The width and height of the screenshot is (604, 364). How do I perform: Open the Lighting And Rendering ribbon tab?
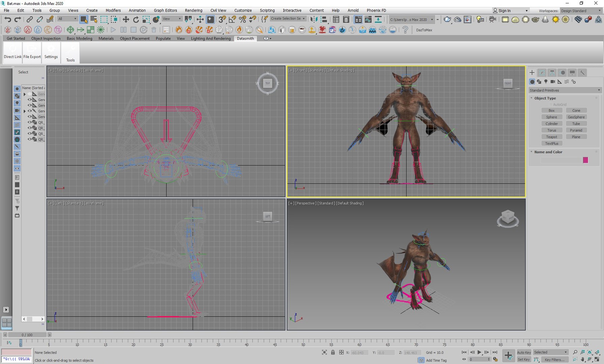click(211, 38)
